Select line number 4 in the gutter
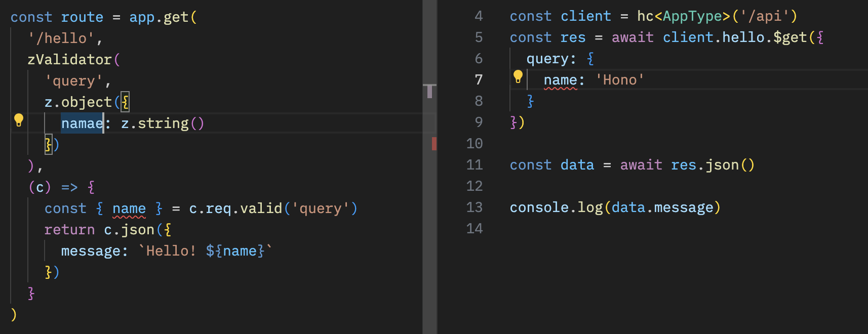 478,16
